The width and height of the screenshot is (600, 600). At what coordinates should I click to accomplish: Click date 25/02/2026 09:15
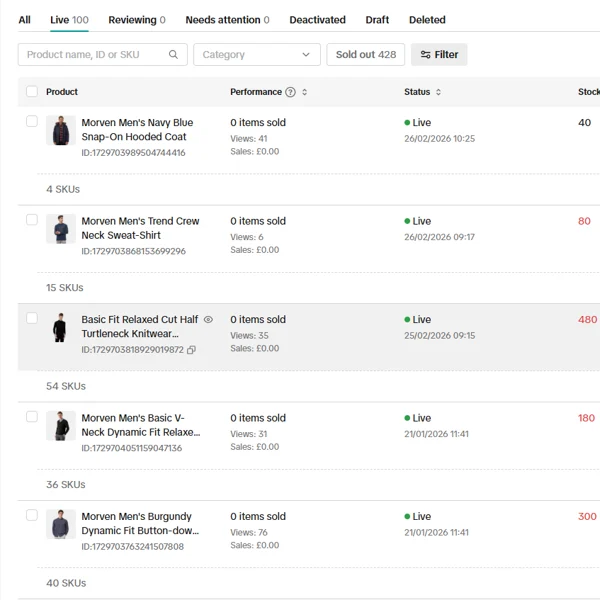point(440,336)
